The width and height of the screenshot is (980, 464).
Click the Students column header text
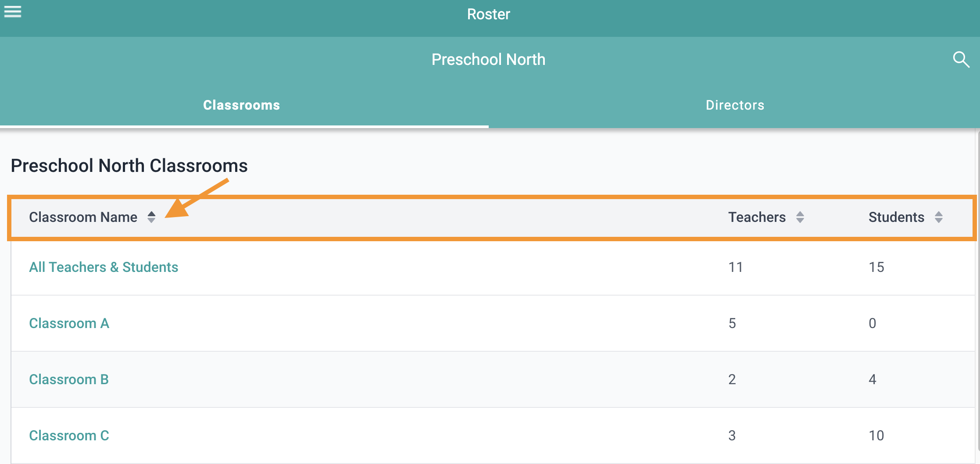(897, 217)
